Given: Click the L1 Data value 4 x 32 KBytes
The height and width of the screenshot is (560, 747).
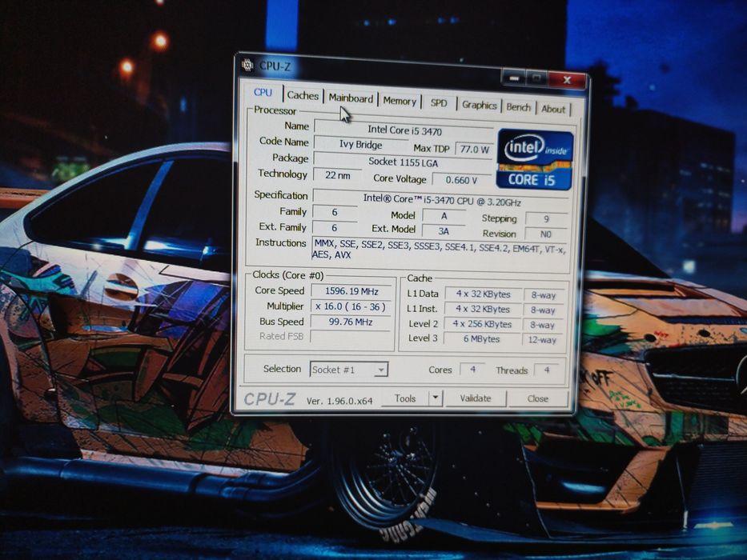Looking at the screenshot, I should click(483, 294).
